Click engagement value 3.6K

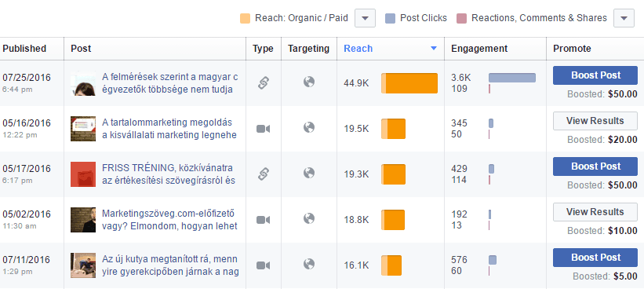[460, 78]
